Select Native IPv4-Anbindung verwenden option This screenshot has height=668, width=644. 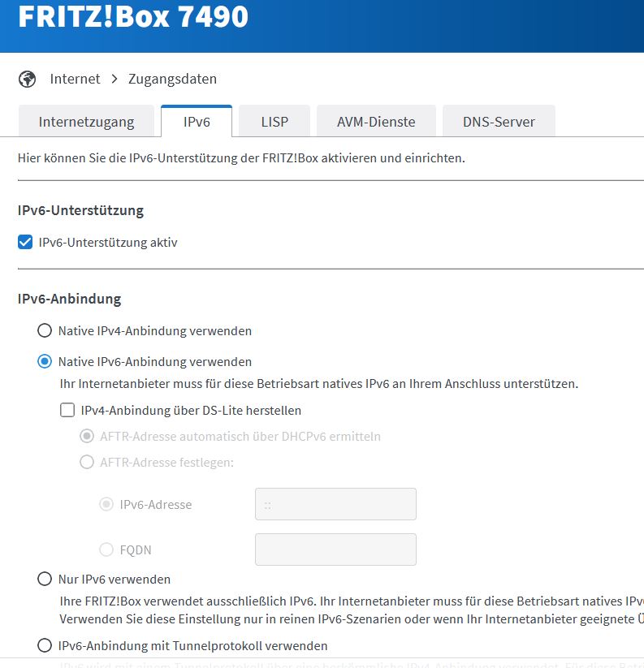click(45, 331)
